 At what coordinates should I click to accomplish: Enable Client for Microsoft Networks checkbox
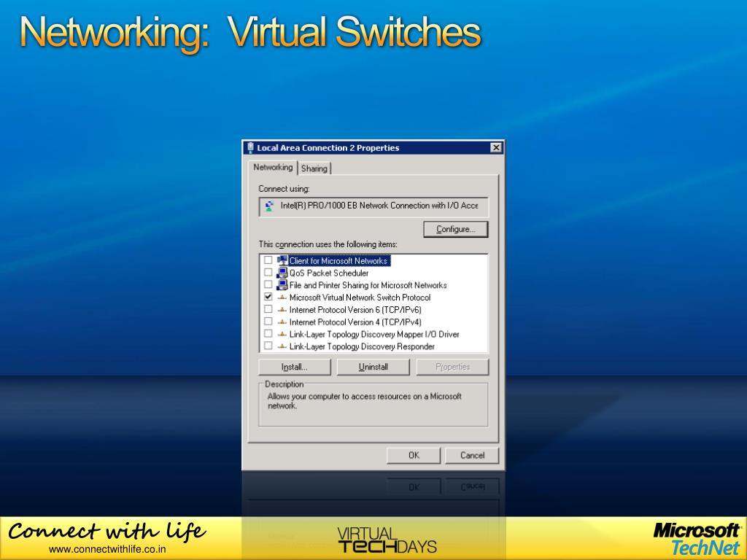point(268,260)
